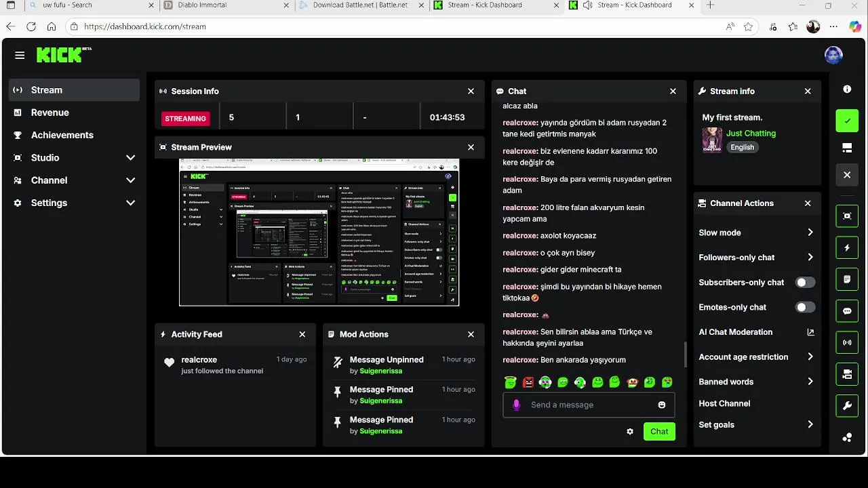868x488 pixels.
Task: Open Banned words options arrow
Action: click(810, 382)
